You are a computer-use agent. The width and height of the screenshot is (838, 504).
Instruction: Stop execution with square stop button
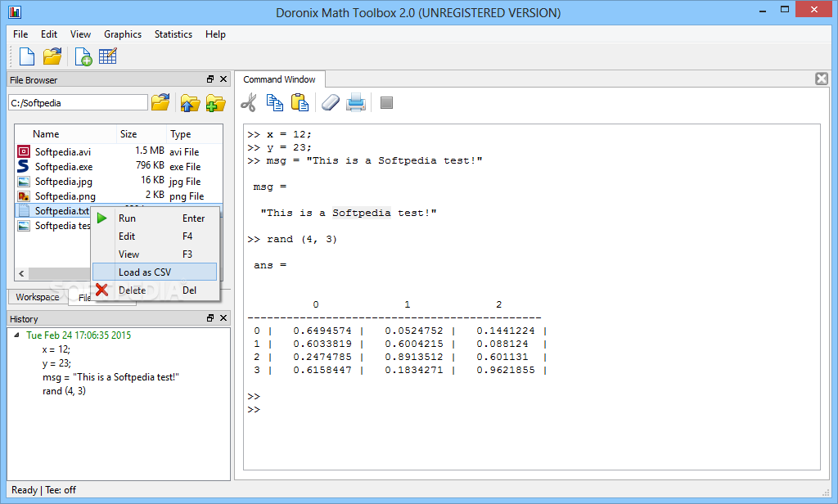pyautogui.click(x=386, y=102)
